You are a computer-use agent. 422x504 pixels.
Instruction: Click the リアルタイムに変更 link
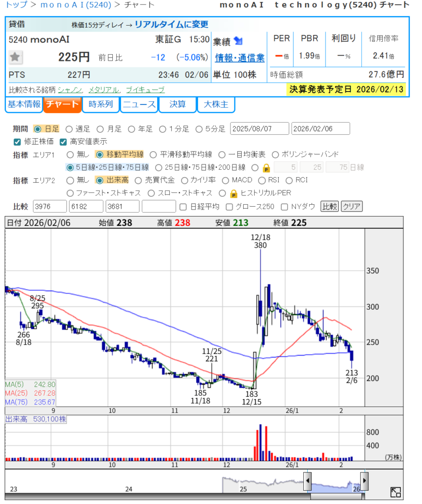171,24
